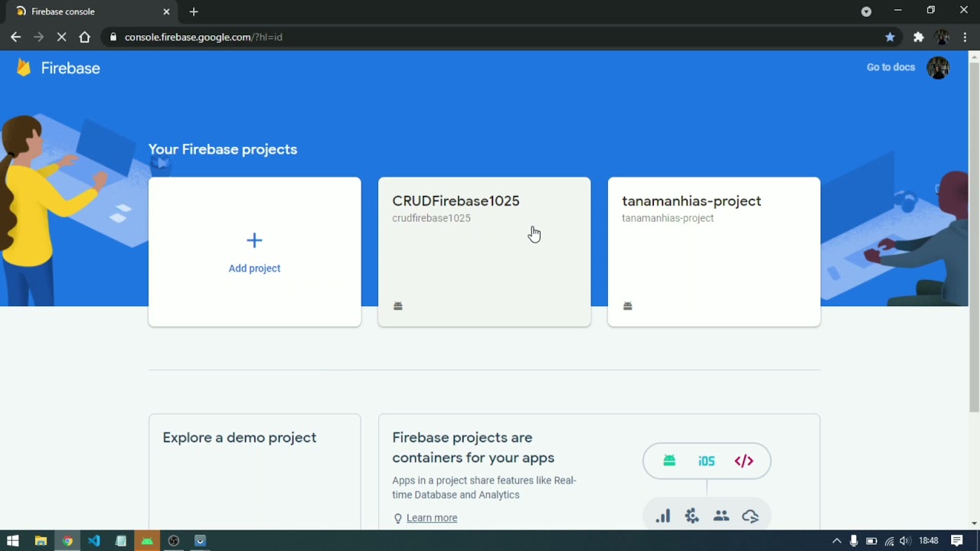
Task: Click the lightbulb icon beside Learn more
Action: click(398, 518)
